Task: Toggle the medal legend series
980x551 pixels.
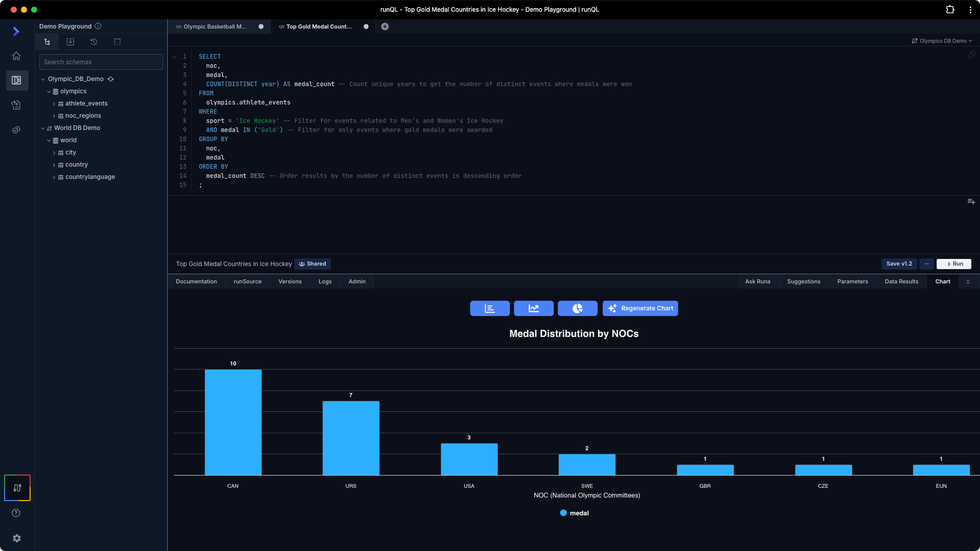Action: click(x=574, y=513)
